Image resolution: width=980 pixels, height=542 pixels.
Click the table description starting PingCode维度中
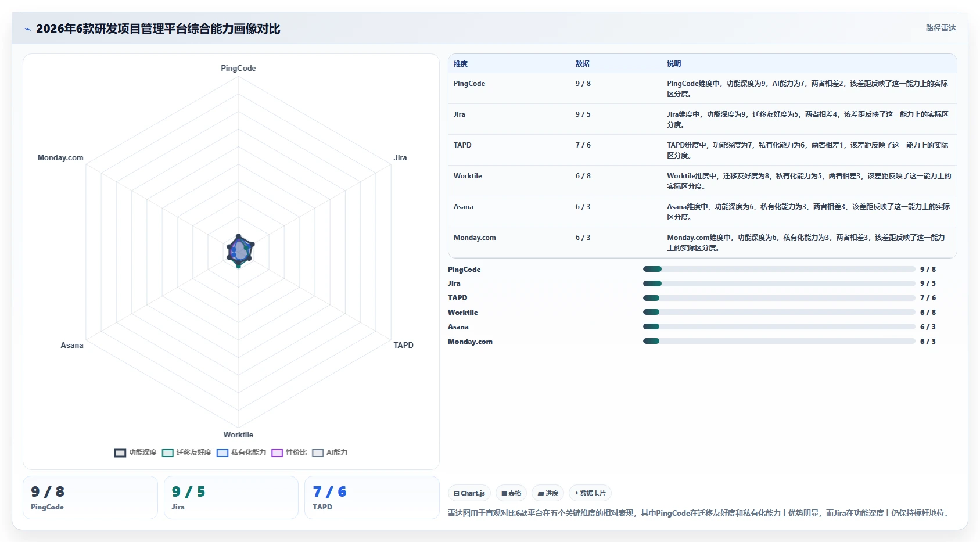807,89
